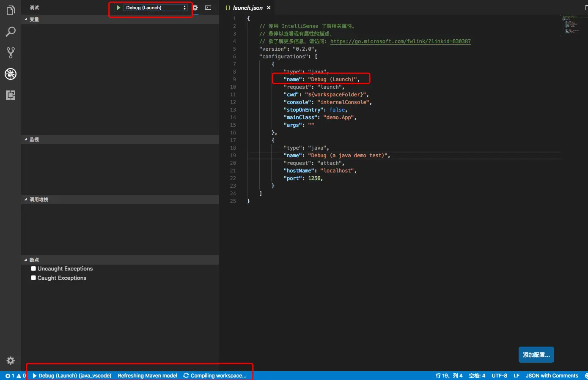588x380 pixels.
Task: Open launch.json via debug toolbar gear
Action: [x=195, y=8]
